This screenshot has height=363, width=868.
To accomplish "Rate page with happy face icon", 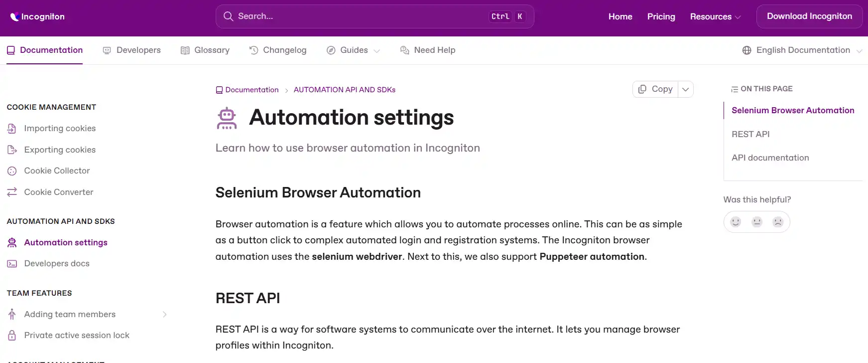I will coord(736,221).
